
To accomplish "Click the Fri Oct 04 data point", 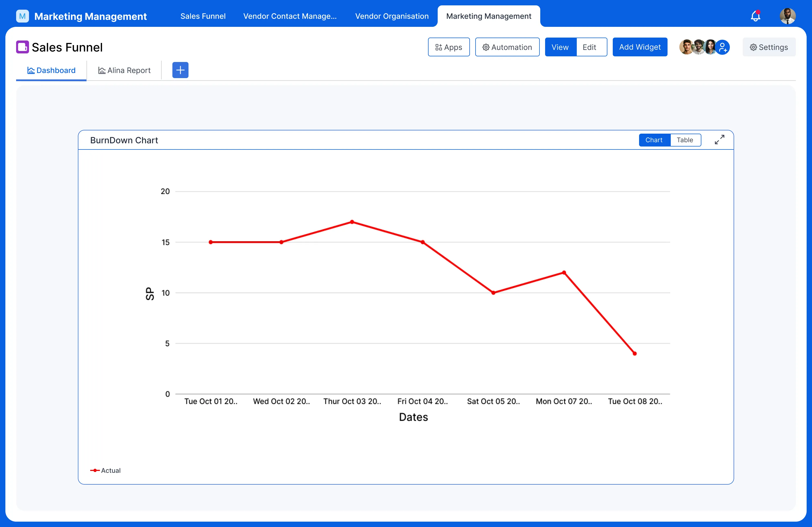I will click(x=423, y=242).
